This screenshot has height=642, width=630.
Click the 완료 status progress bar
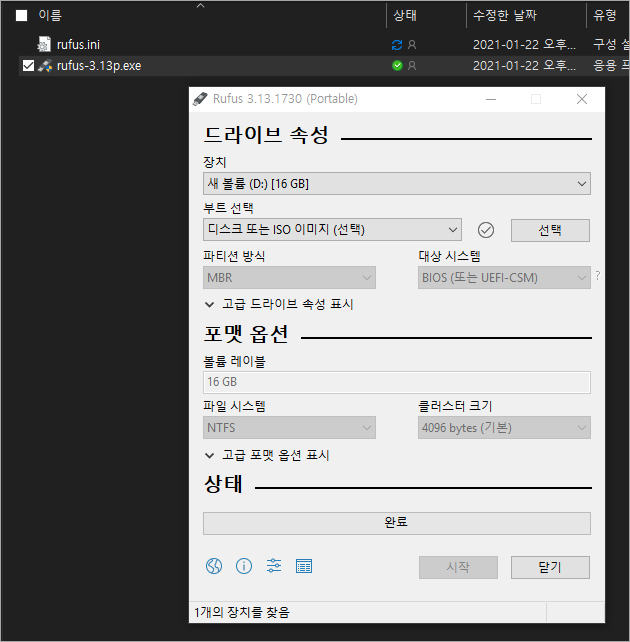click(x=397, y=523)
